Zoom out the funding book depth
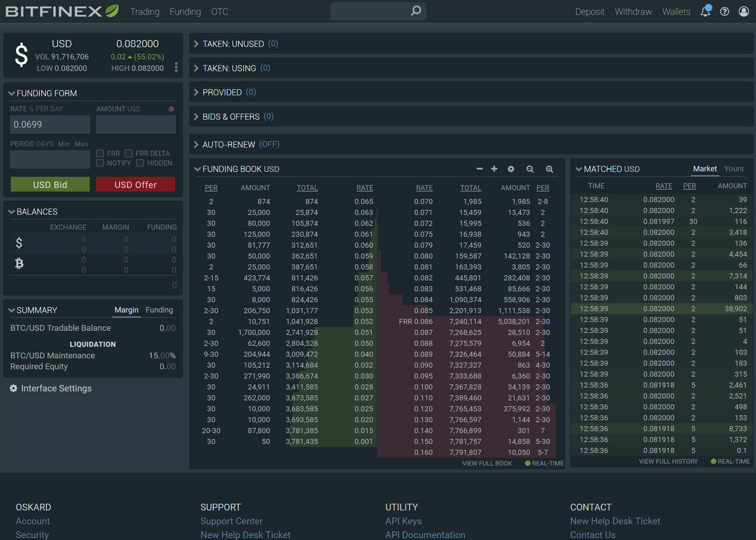 click(x=530, y=169)
